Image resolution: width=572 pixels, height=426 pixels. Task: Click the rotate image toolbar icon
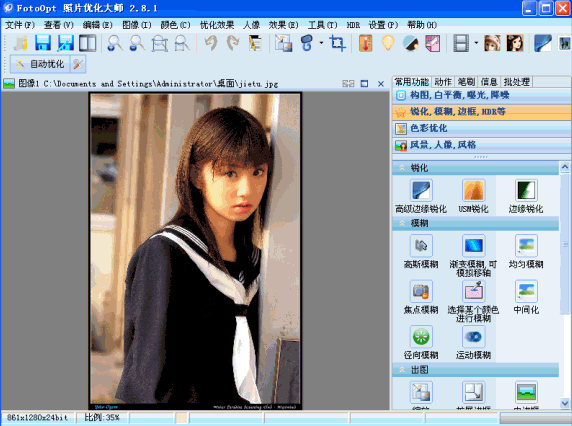tap(307, 43)
